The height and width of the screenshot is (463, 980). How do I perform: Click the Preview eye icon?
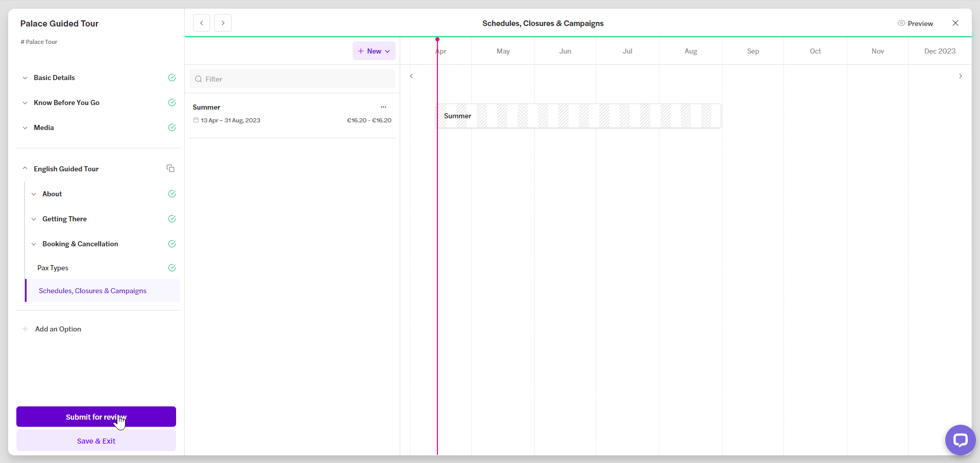click(901, 23)
